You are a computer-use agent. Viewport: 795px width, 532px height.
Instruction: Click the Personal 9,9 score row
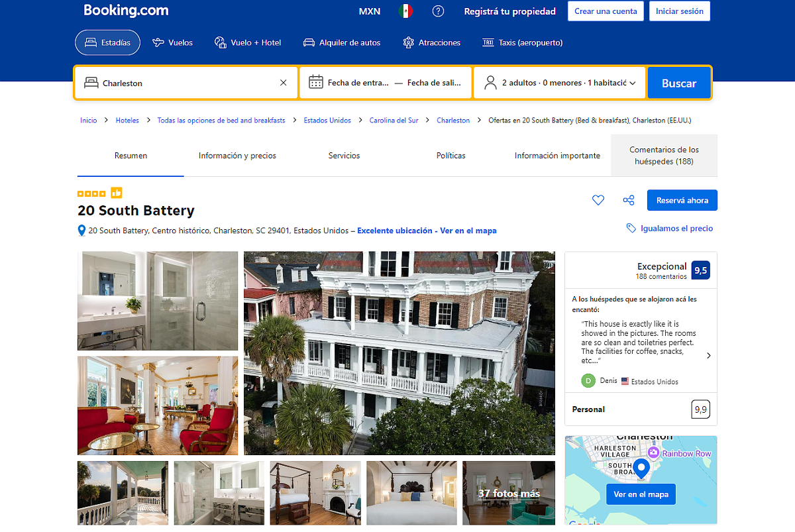[x=641, y=409]
